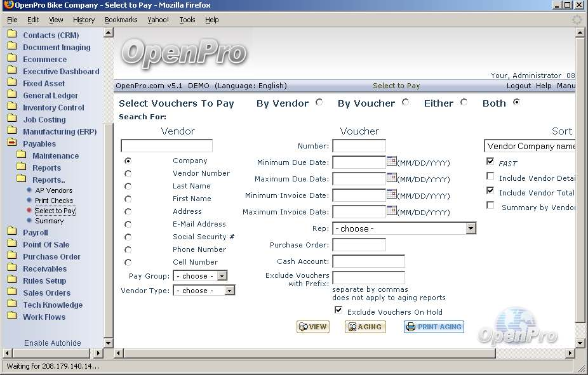Click the Rules Setup folder icon
This screenshot has width=588, height=375.
point(12,279)
